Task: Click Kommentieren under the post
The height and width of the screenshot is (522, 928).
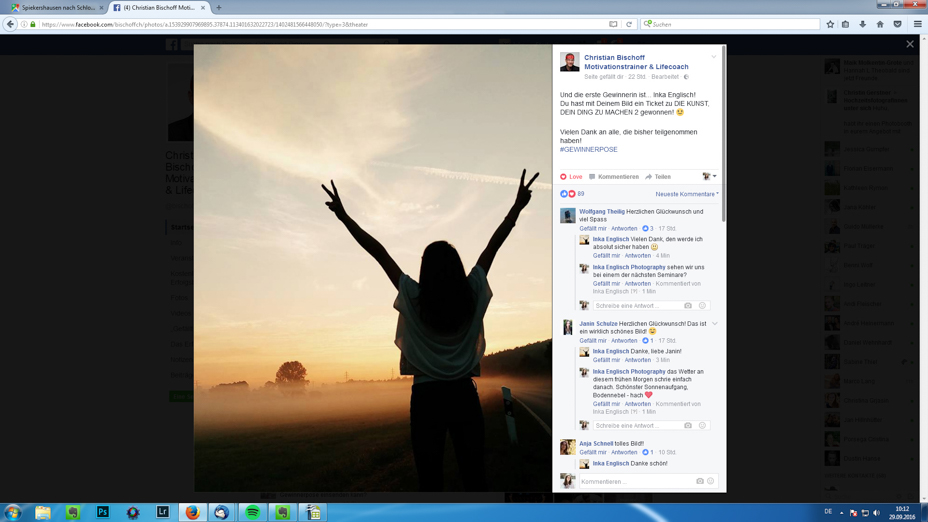Action: [x=614, y=177]
